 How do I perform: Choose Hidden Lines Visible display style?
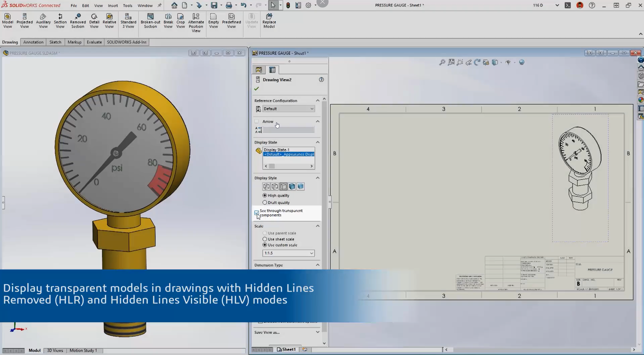275,186
